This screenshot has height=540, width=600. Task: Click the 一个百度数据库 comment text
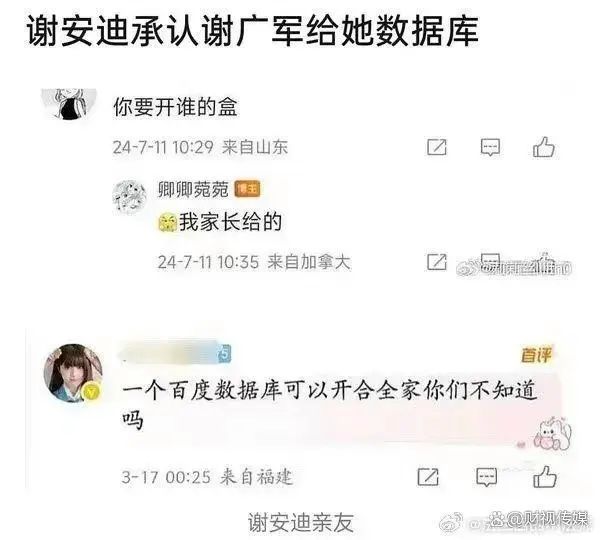click(330, 406)
